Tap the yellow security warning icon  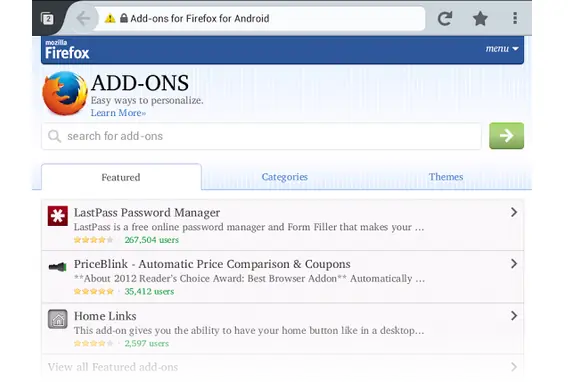pos(110,18)
